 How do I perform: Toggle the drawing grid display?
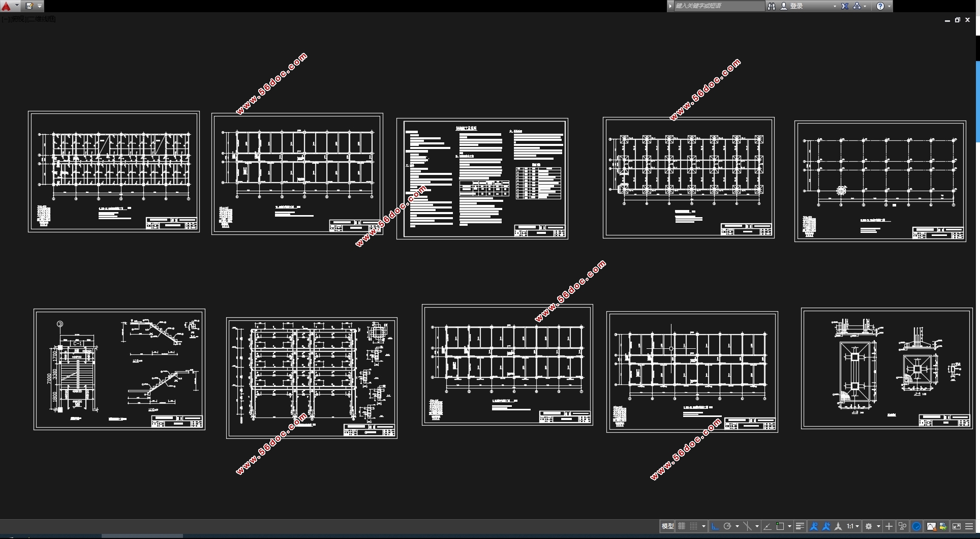pos(682,526)
